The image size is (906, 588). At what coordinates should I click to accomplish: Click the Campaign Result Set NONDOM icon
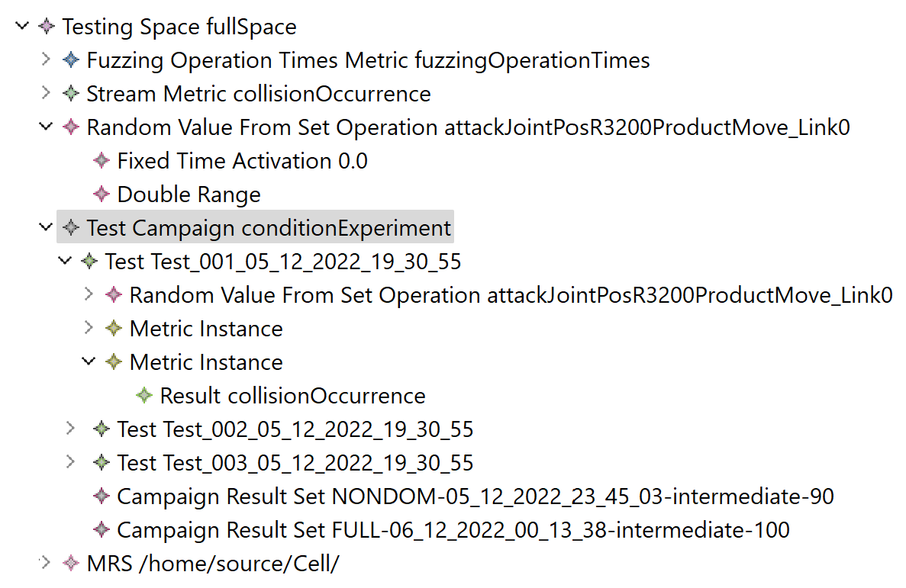[102, 496]
